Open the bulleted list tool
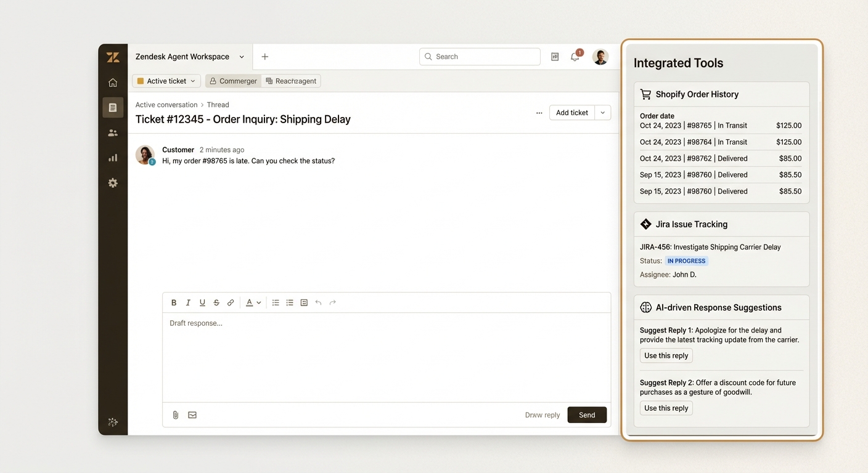 tap(275, 302)
